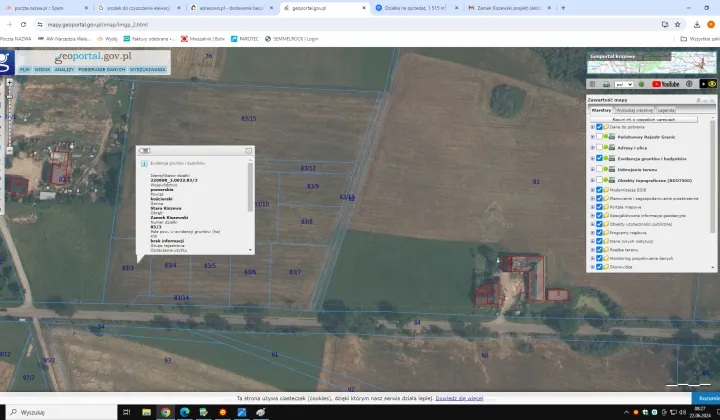The image size is (720, 420).
Task: Click the 'Dowiedz się więcej' cookie link
Action: [x=459, y=398]
